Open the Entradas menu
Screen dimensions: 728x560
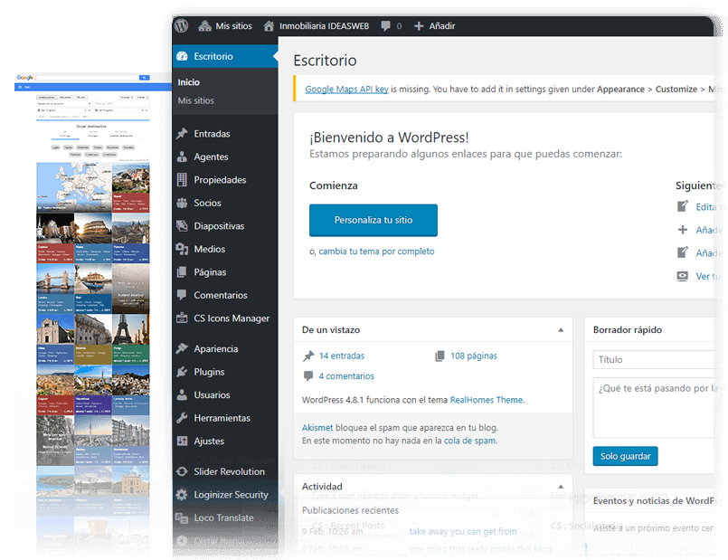tap(225, 134)
